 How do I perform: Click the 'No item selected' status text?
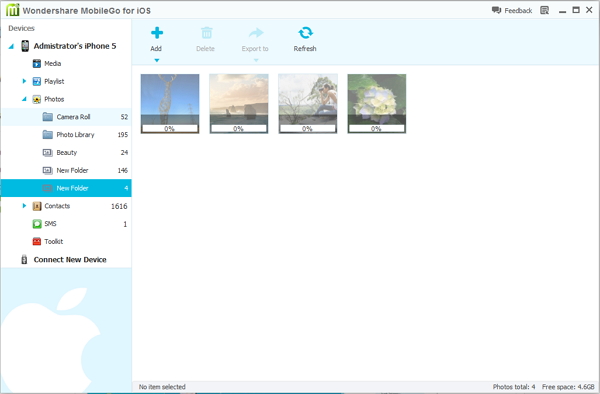162,387
